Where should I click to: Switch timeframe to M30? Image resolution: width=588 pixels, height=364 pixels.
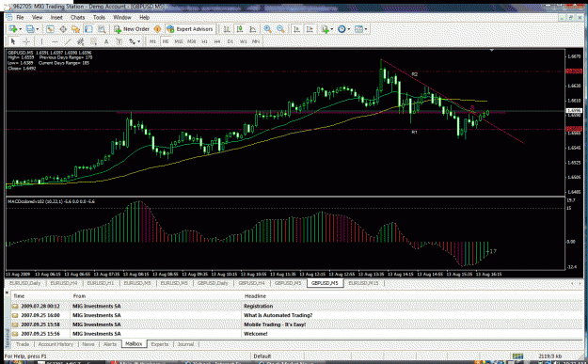pyautogui.click(x=192, y=41)
